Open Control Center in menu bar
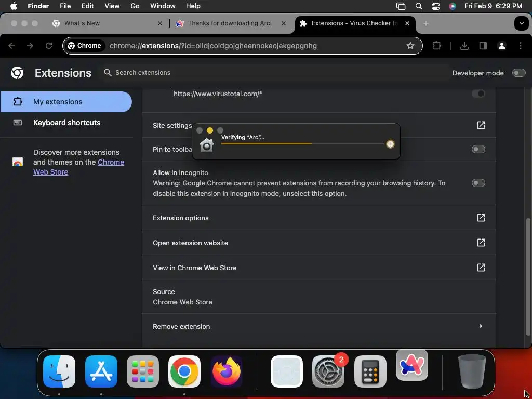Viewport: 532px width, 399px height. pyautogui.click(x=436, y=6)
